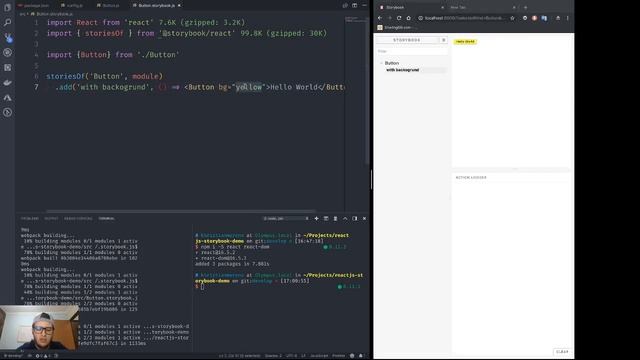
Task: Switch to the Button.js editor tab
Action: 108,6
